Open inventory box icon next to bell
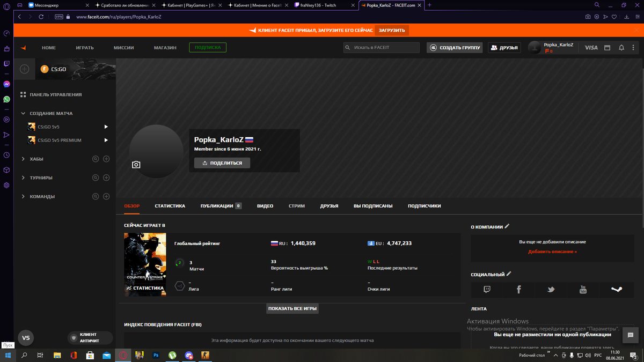 pyautogui.click(x=608, y=48)
